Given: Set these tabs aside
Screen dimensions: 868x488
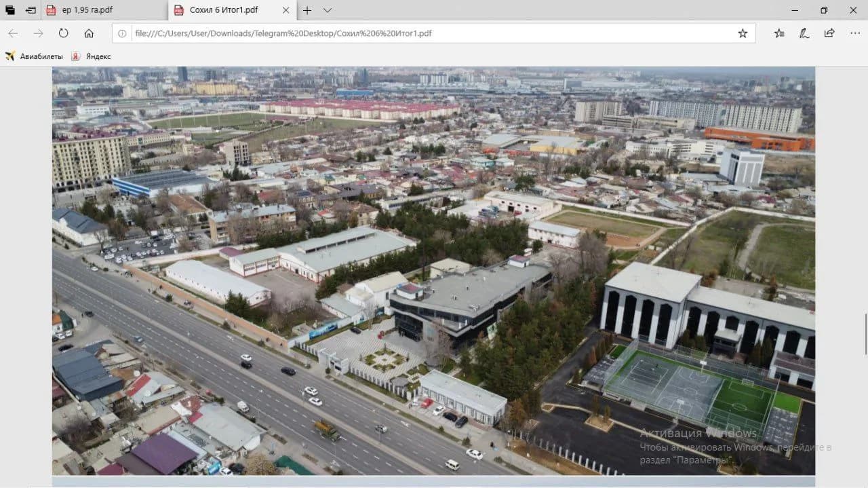Looking at the screenshot, I should (x=31, y=10).
